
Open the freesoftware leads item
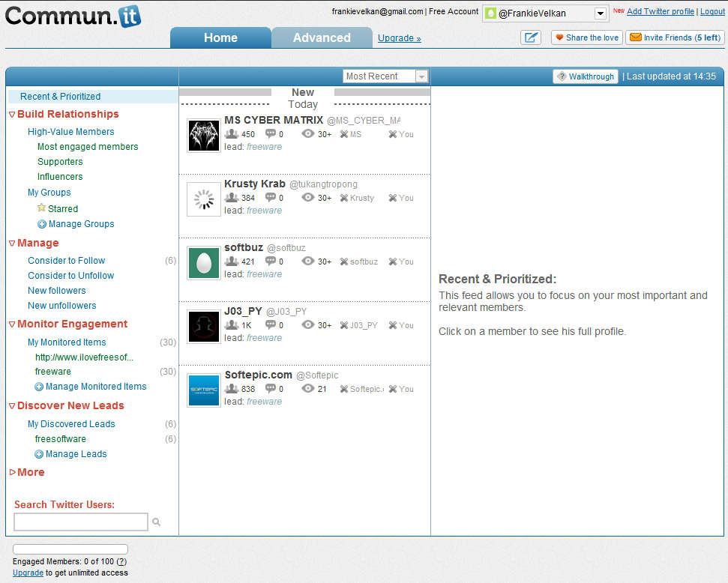[x=61, y=438]
